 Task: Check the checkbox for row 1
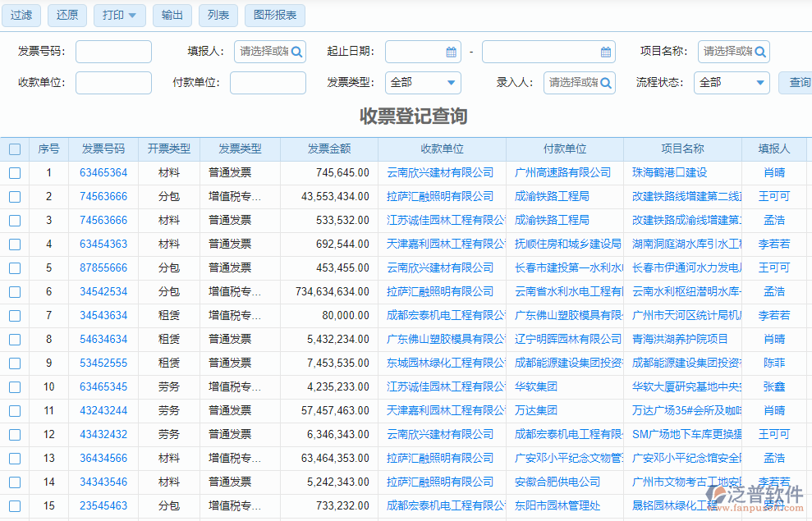(x=14, y=172)
